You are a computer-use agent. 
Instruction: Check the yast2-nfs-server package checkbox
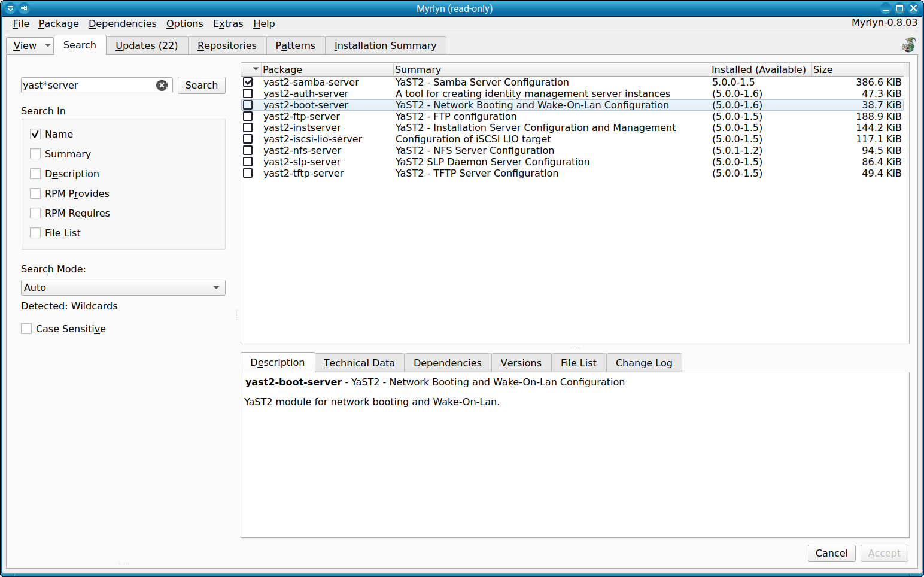coord(248,150)
